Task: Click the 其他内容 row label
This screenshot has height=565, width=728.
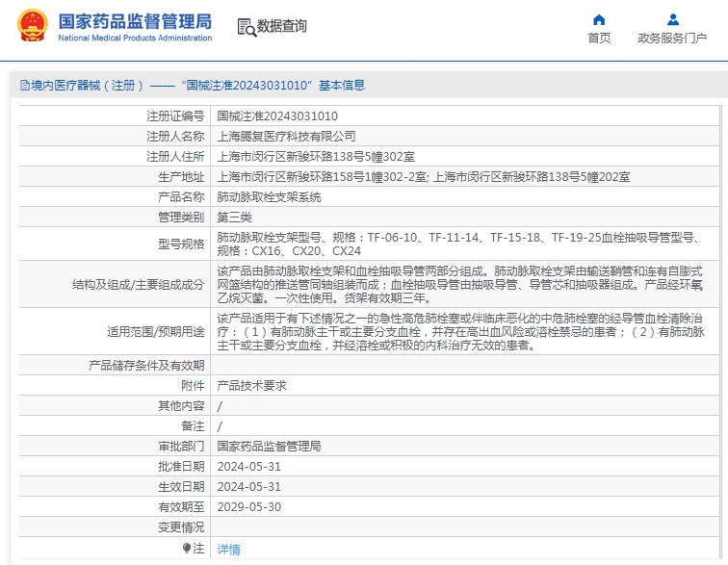Action: point(181,406)
